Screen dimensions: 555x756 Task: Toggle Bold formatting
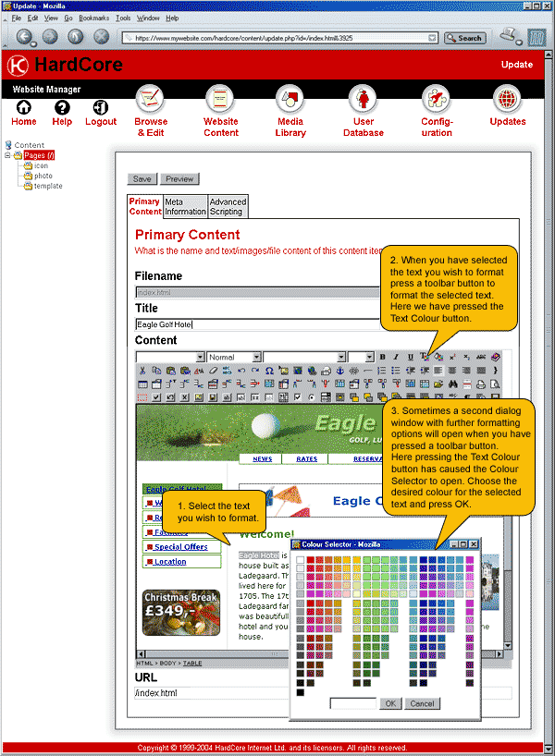[382, 357]
